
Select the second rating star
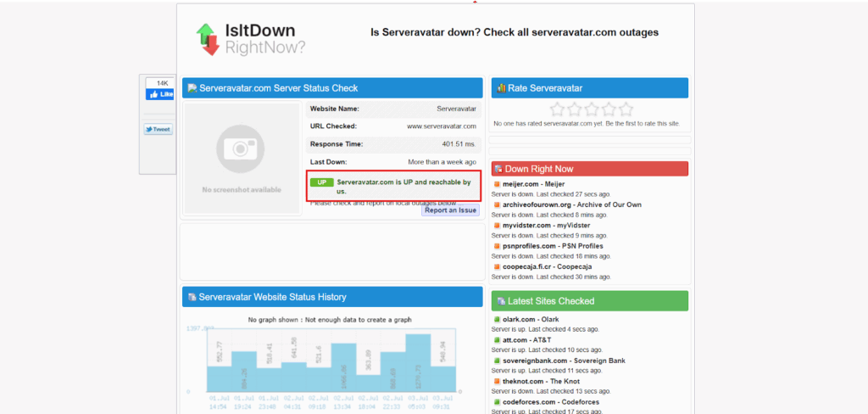[x=575, y=109]
